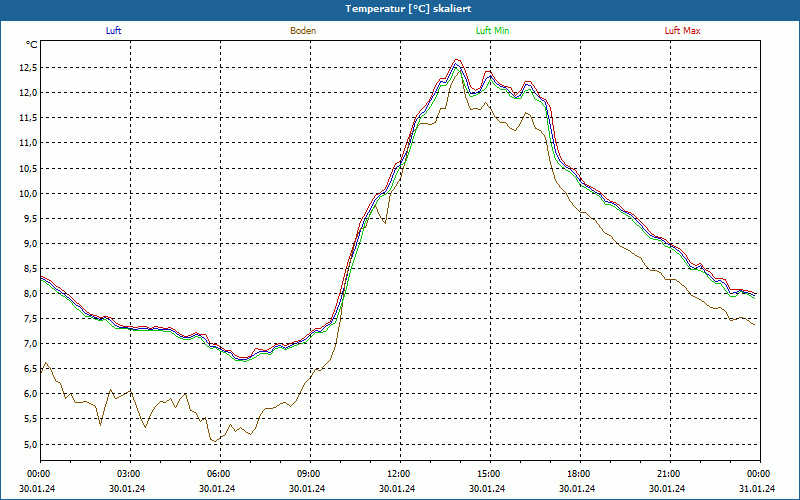Click the 30.01.24 date under 15:00

[x=487, y=488]
